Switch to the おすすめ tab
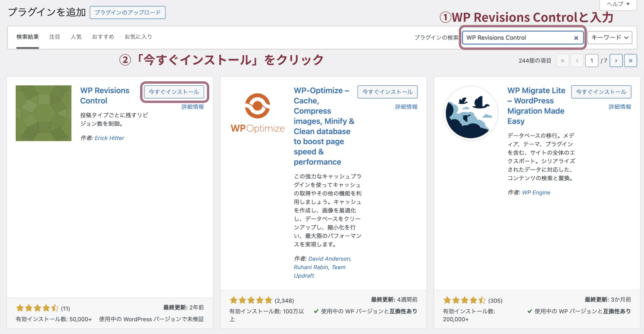Screen dimensions: 644x334 click(103, 37)
